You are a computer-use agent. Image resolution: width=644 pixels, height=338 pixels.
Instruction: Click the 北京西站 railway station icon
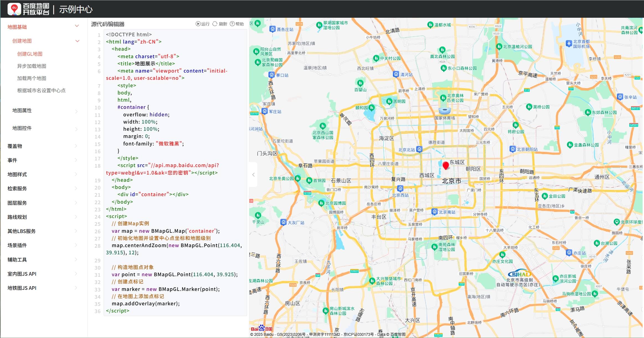400,189
